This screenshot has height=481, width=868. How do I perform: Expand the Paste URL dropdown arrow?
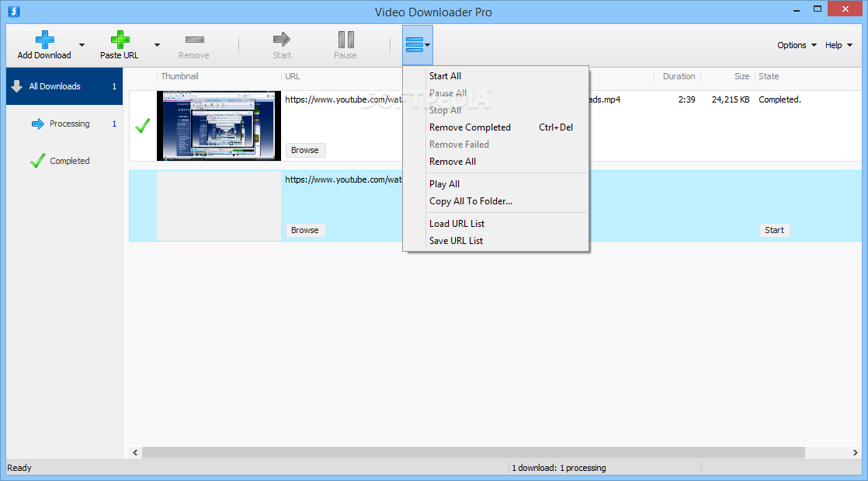point(157,45)
